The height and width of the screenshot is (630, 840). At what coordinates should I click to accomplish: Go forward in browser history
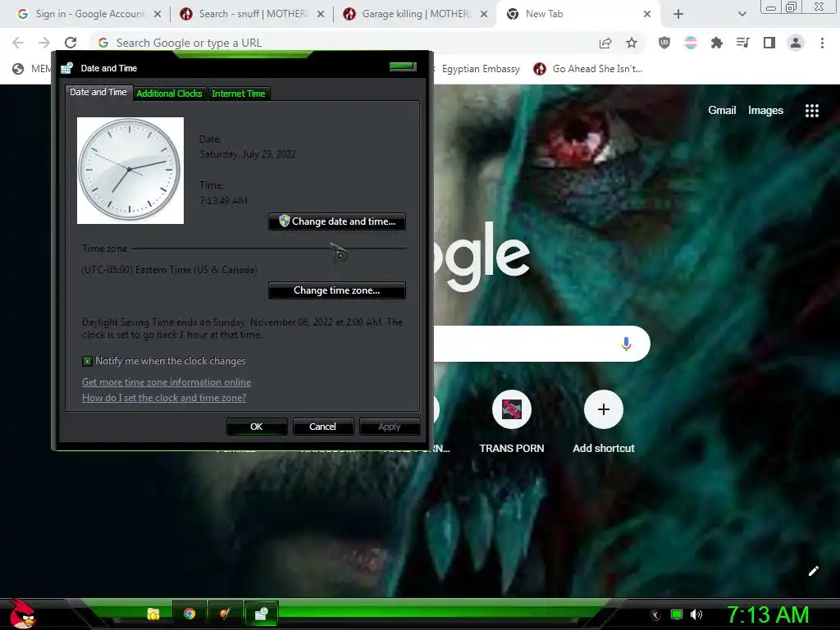click(44, 43)
